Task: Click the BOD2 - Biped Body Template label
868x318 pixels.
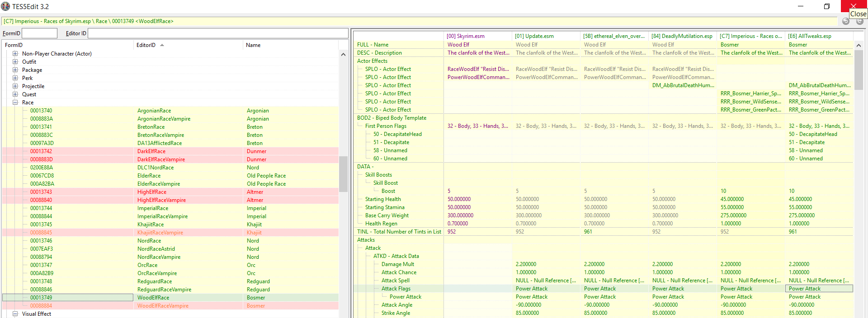Action: pyautogui.click(x=392, y=118)
